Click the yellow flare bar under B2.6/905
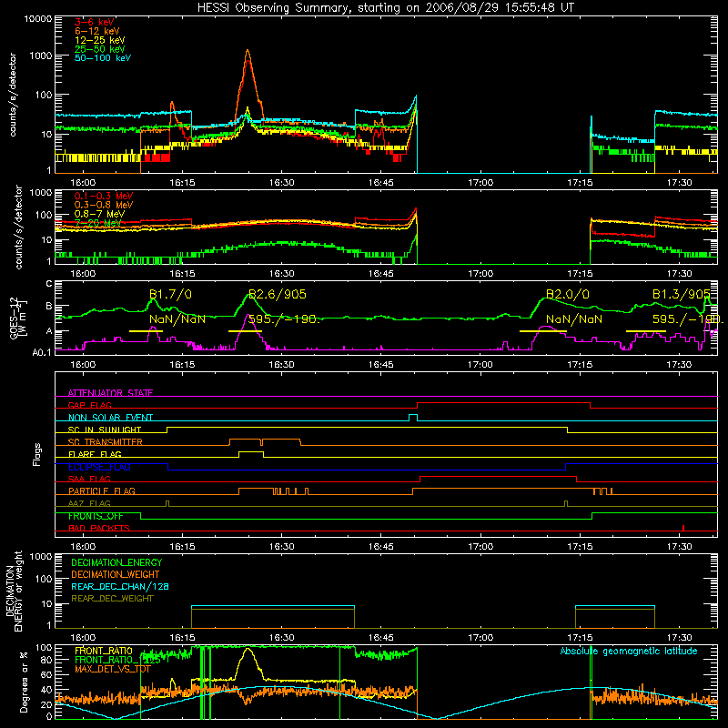This screenshot has height=728, width=728. 245,331
